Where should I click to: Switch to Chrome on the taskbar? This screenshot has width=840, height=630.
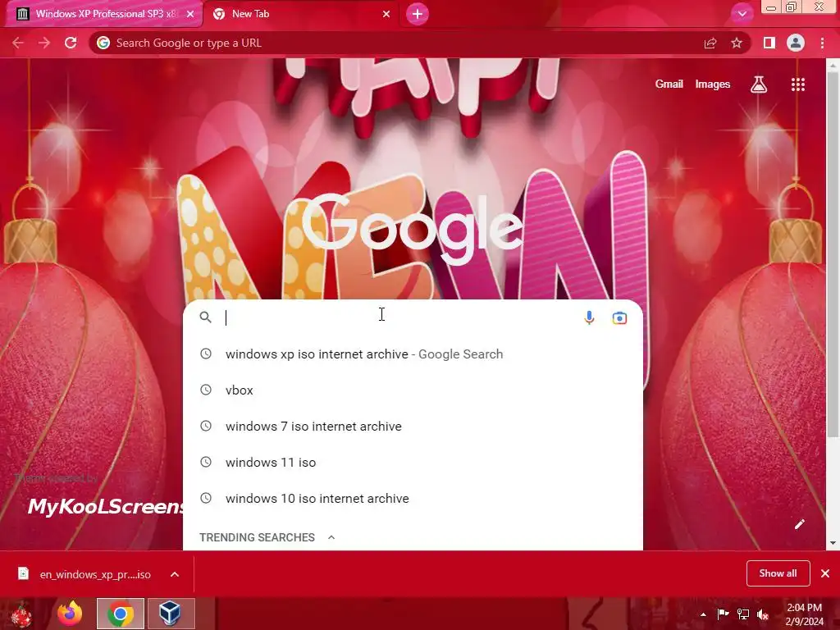coord(120,614)
